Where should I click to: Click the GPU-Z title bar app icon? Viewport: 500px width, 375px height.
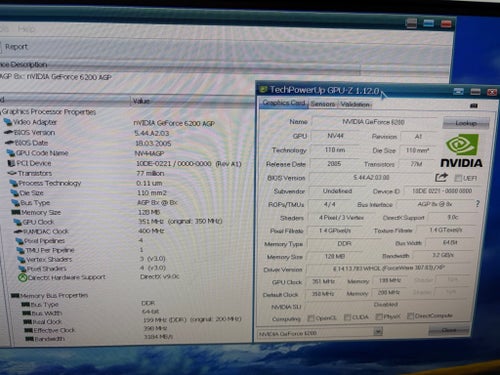point(264,89)
